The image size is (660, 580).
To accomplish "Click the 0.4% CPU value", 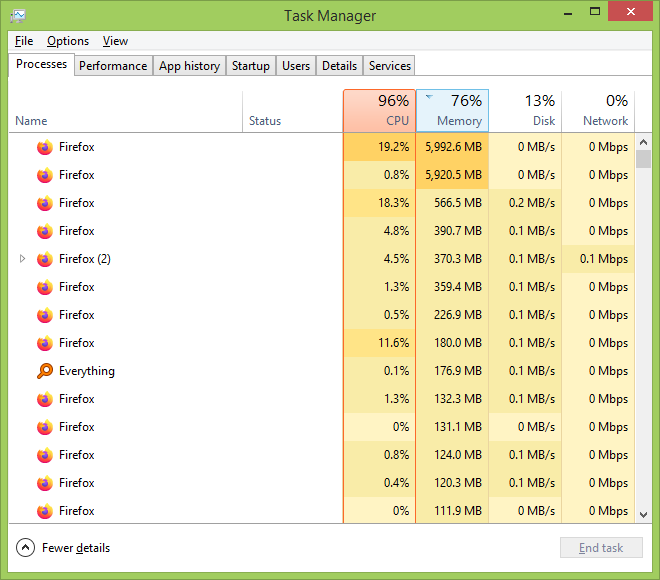I will pos(396,483).
